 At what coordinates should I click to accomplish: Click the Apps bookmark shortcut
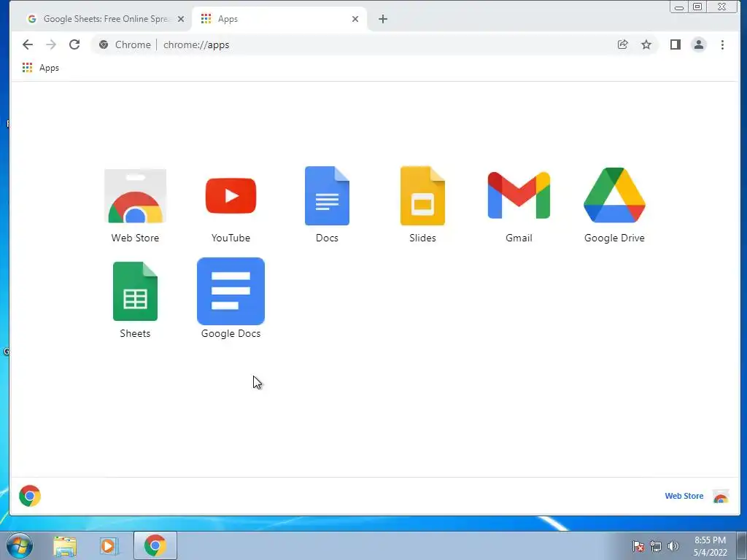pos(41,68)
